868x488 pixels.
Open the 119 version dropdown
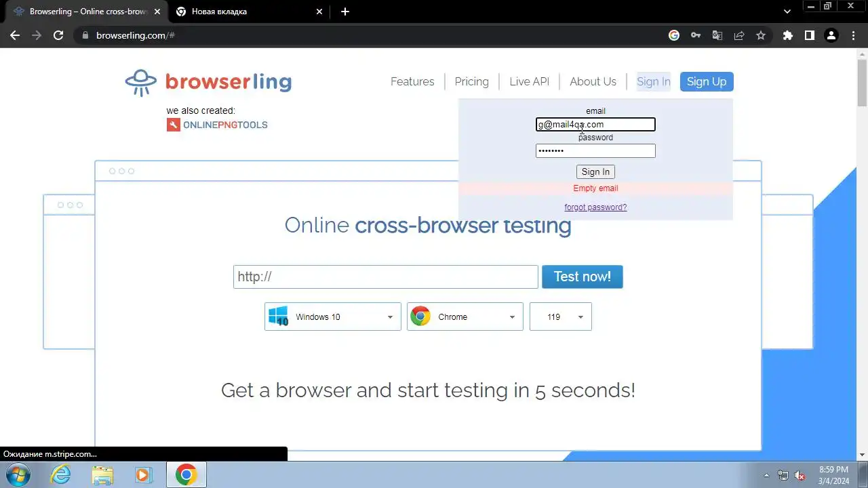coord(561,317)
